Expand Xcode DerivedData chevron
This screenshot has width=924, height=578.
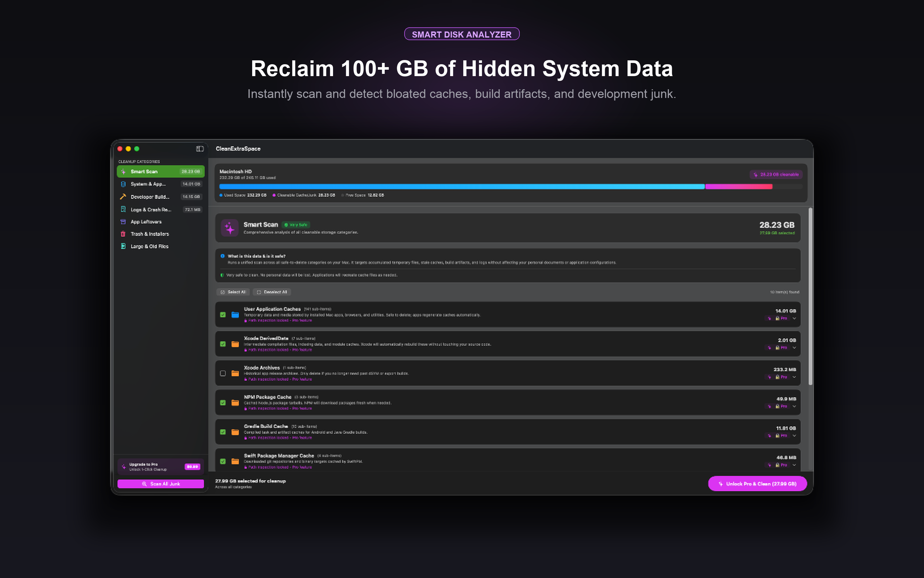pyautogui.click(x=794, y=348)
